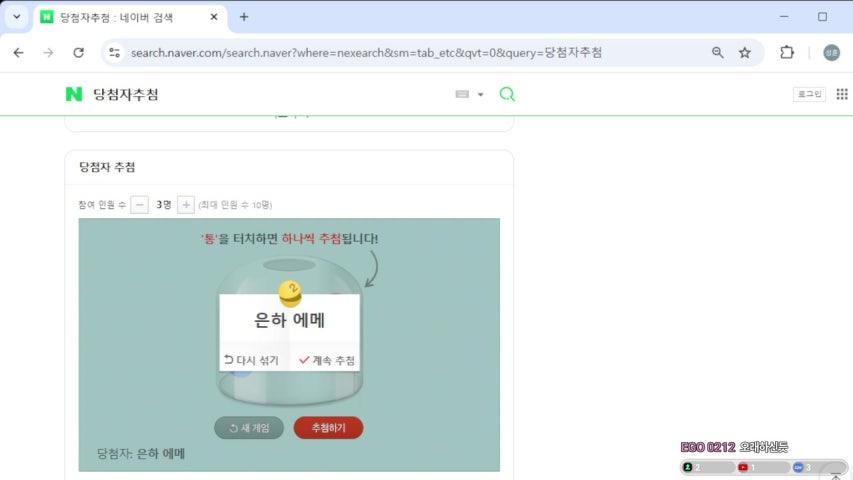Click the 최대 인원 수 10명 note
The image size is (853, 480).
point(235,205)
